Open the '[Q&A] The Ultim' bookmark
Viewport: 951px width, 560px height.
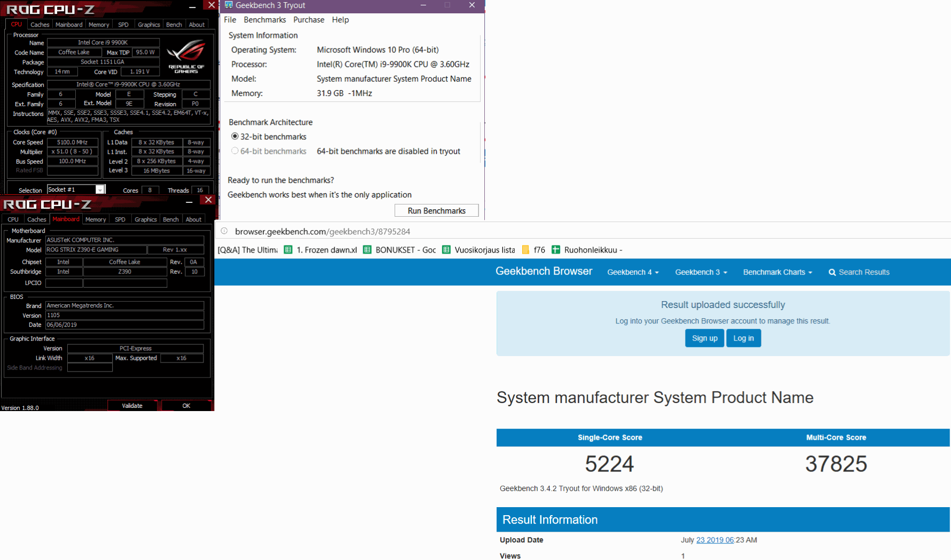[x=248, y=250]
